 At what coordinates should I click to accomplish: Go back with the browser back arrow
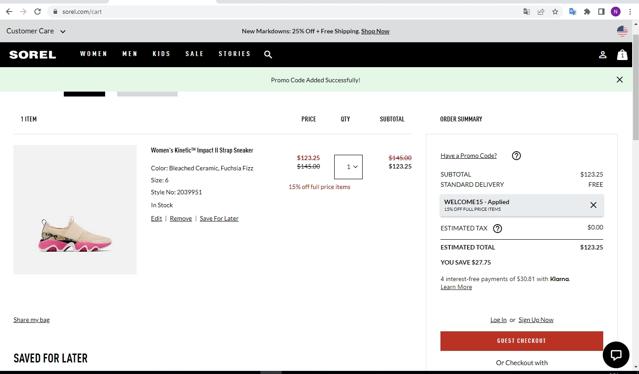tap(9, 12)
